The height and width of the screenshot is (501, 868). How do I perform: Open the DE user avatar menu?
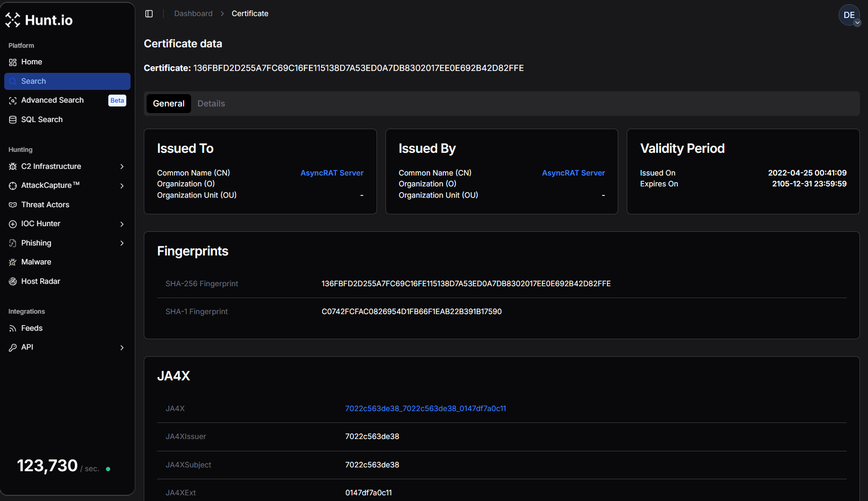(x=849, y=15)
